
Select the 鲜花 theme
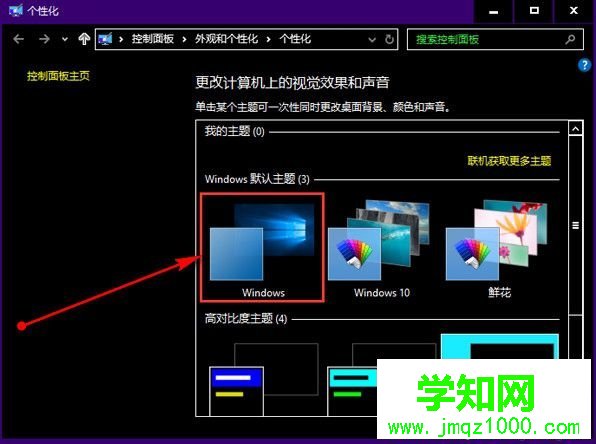(x=499, y=247)
